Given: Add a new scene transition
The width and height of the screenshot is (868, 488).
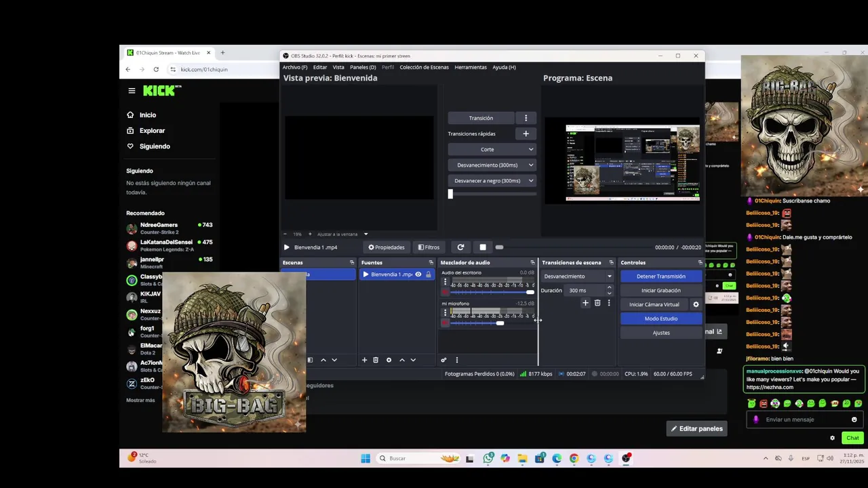Looking at the screenshot, I should tap(585, 303).
